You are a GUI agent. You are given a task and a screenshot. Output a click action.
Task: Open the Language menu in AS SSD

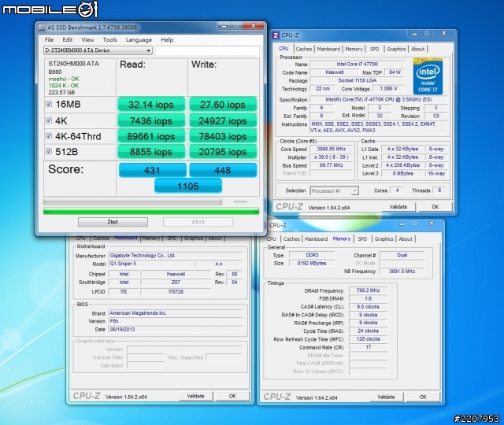coord(139,40)
